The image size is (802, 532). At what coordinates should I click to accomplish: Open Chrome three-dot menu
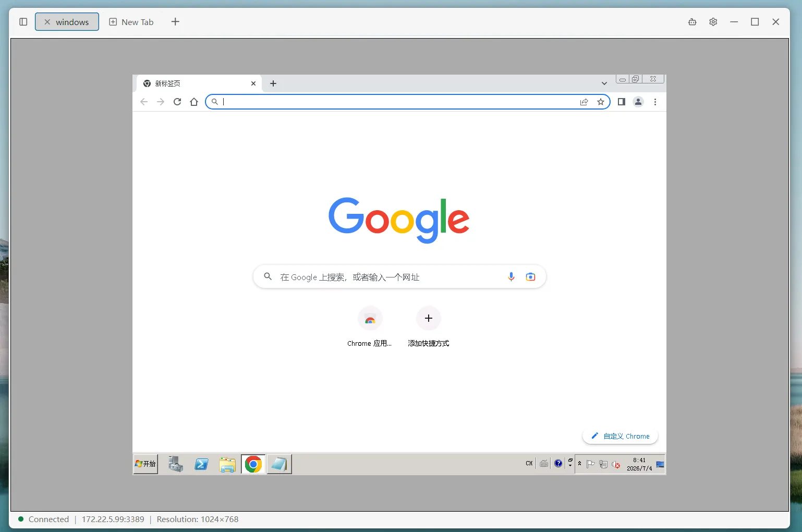tap(655, 102)
